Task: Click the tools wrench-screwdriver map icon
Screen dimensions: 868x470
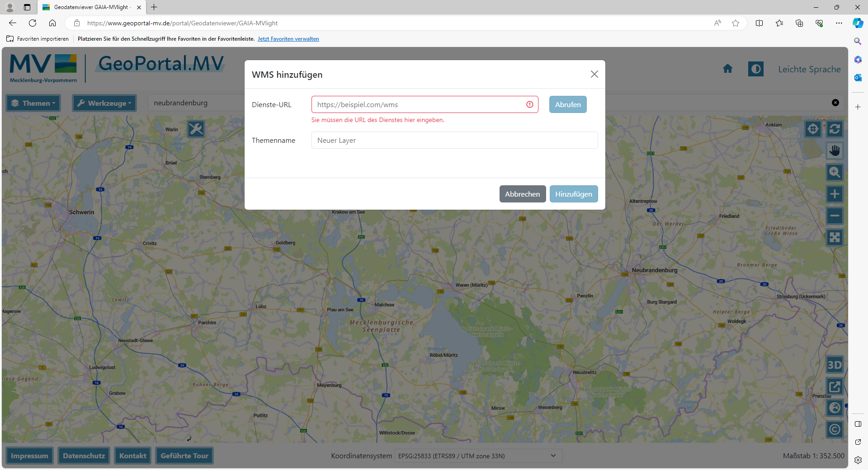Action: coord(196,129)
